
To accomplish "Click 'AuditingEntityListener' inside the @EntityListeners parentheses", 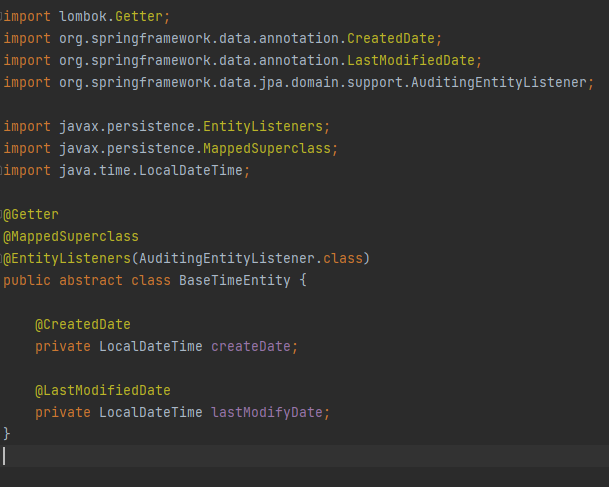I will coord(227,258).
